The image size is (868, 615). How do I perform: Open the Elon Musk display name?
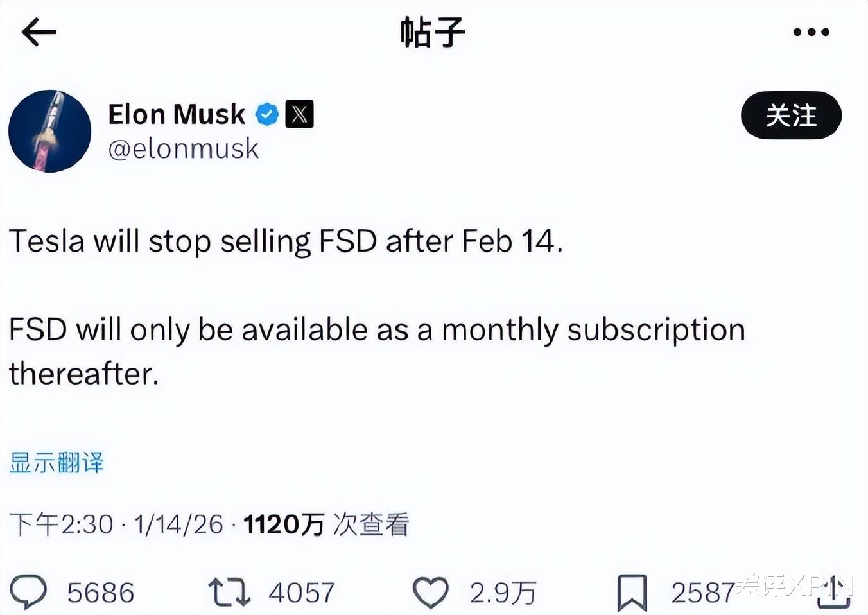pyautogui.click(x=177, y=114)
